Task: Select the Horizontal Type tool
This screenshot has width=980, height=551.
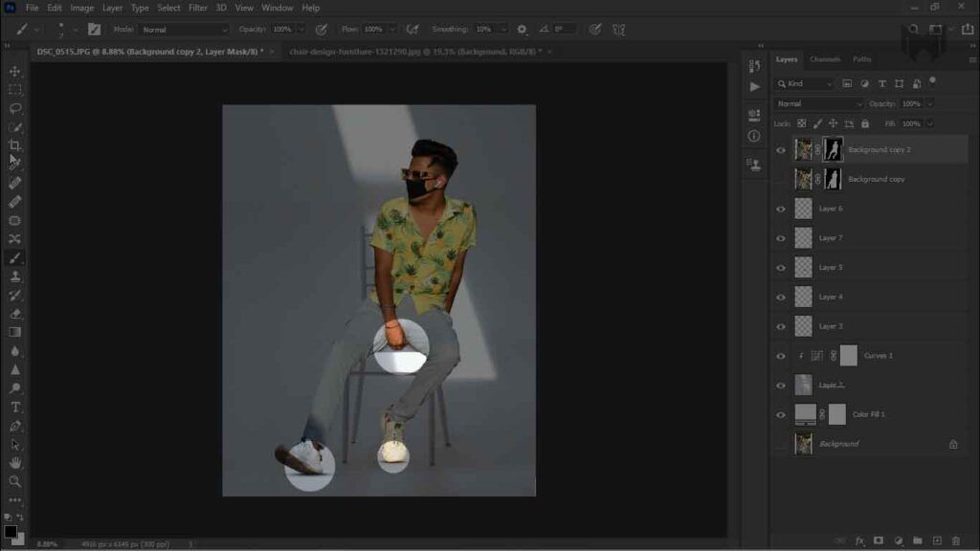Action: 15,408
